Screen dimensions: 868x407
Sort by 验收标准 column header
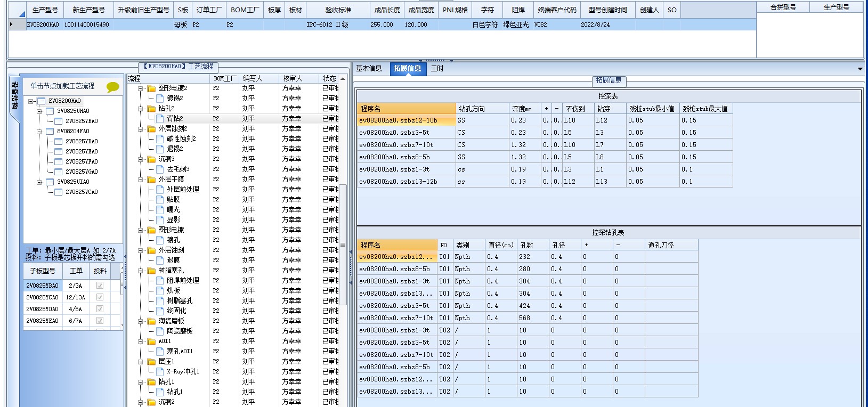338,10
